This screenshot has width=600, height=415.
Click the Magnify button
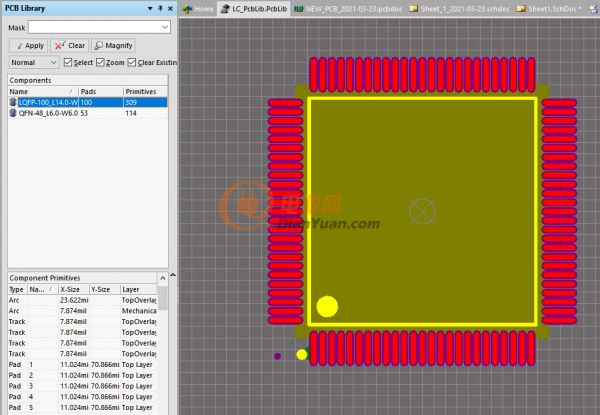(x=113, y=46)
